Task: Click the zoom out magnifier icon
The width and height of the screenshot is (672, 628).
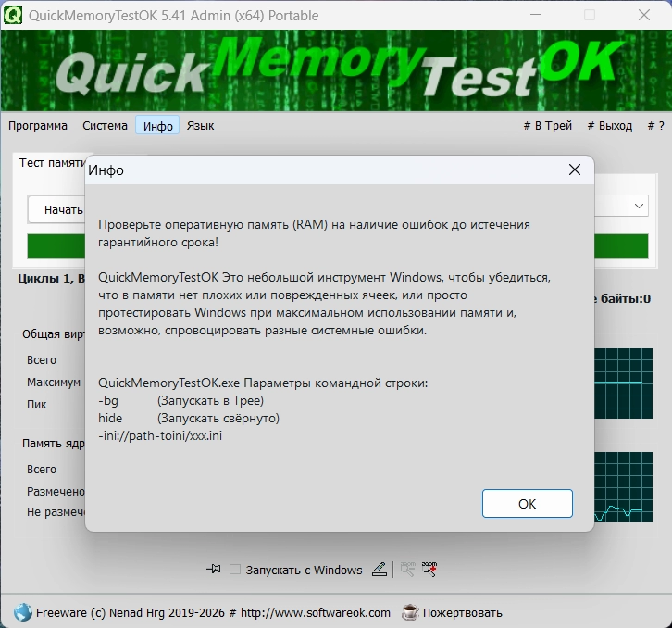Action: pyautogui.click(x=407, y=570)
